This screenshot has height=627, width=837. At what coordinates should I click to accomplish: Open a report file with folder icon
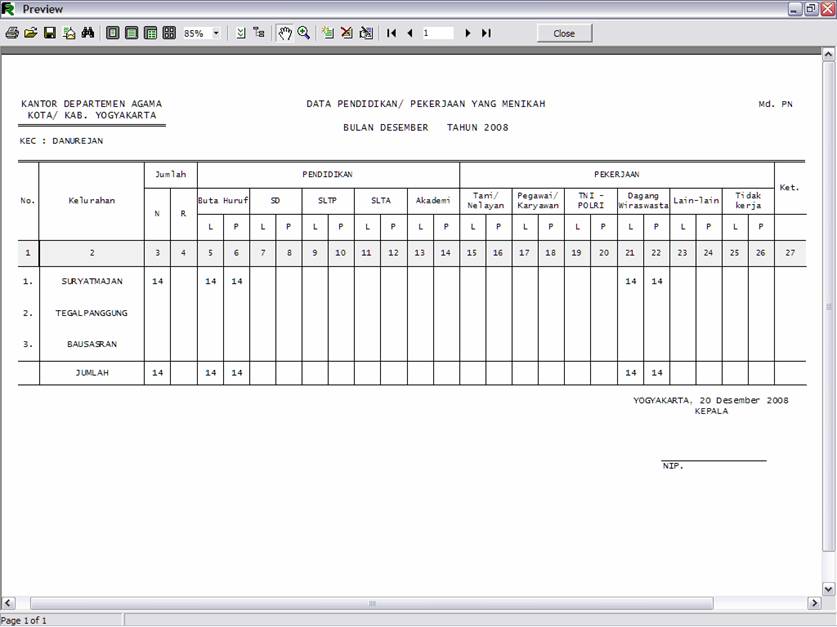(31, 33)
